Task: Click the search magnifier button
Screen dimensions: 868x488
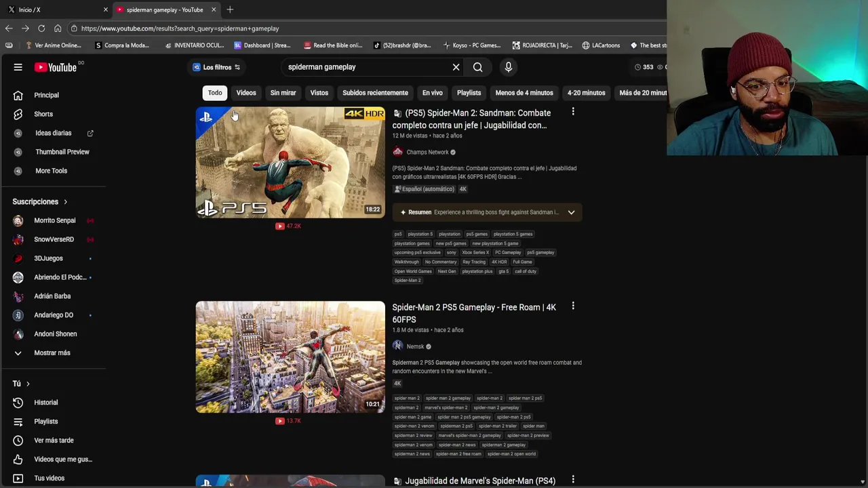Action: coord(477,67)
